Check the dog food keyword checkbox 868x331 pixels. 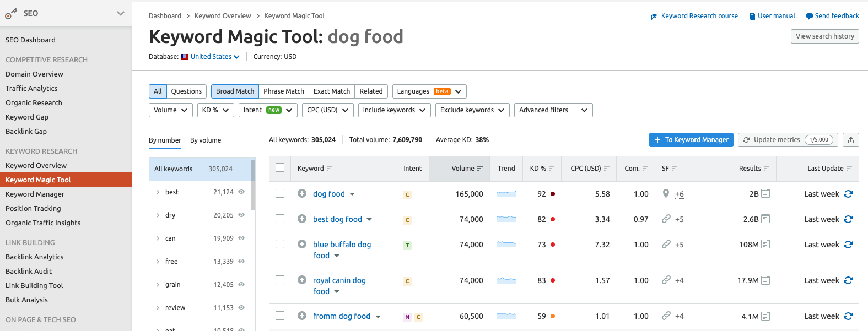280,193
